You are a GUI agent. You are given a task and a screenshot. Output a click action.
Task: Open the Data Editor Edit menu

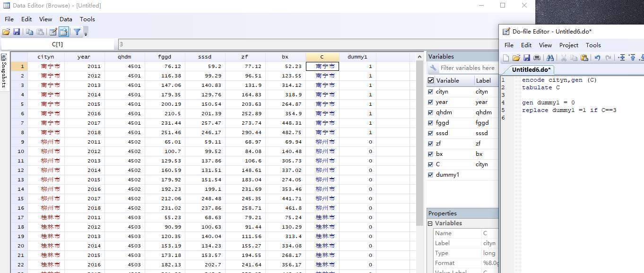coord(26,19)
